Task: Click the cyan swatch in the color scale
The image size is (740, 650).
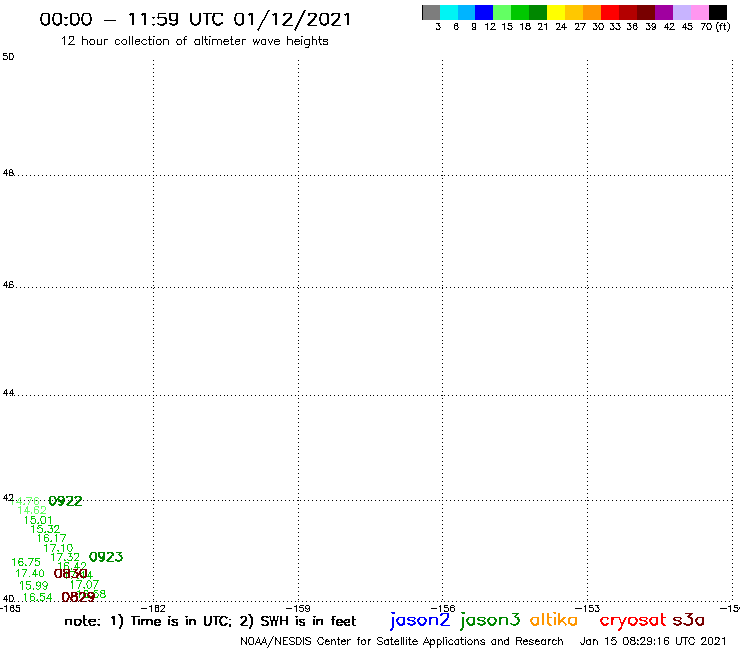Action: click(449, 13)
